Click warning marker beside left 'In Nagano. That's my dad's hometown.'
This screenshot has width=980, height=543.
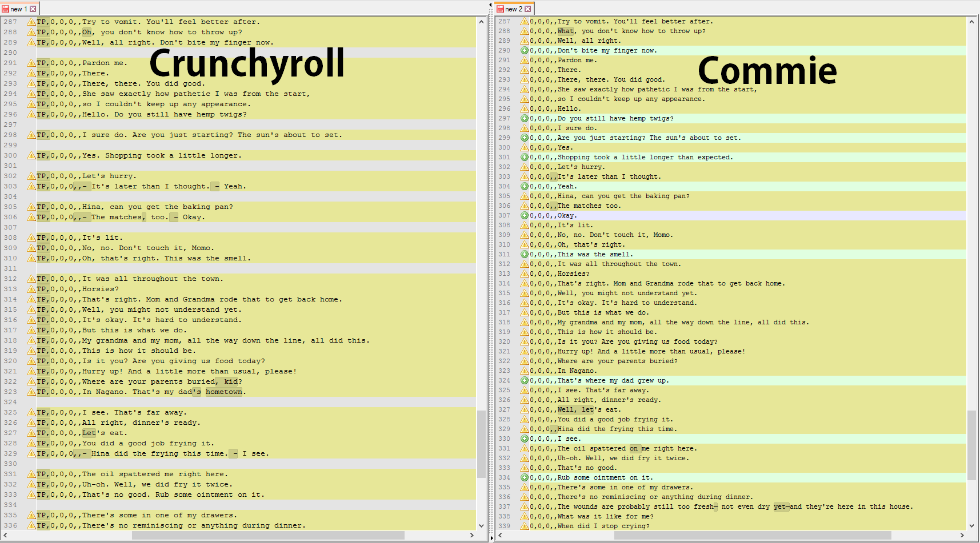pos(31,392)
